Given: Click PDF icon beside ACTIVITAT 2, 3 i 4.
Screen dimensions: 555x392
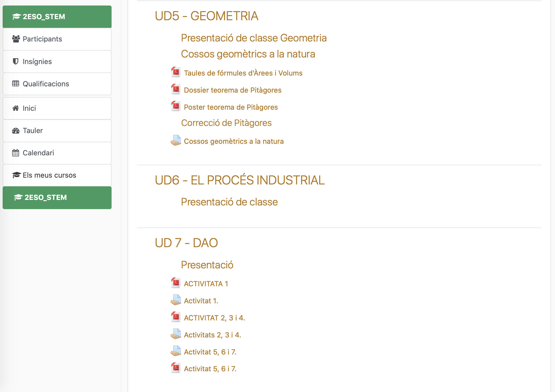Looking at the screenshot, I should pyautogui.click(x=176, y=317).
